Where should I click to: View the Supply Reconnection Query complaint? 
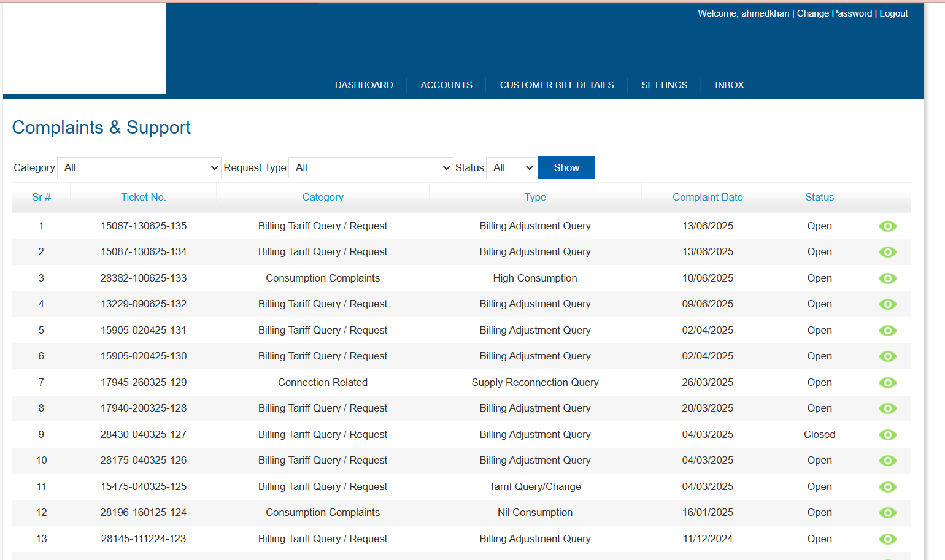click(887, 383)
